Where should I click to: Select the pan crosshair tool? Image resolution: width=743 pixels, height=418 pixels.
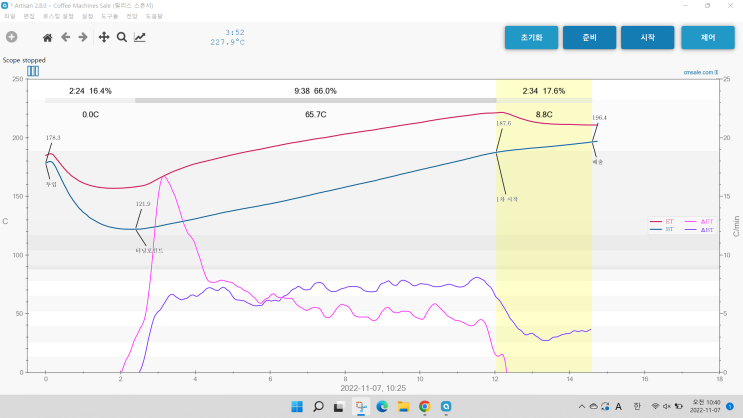[104, 37]
